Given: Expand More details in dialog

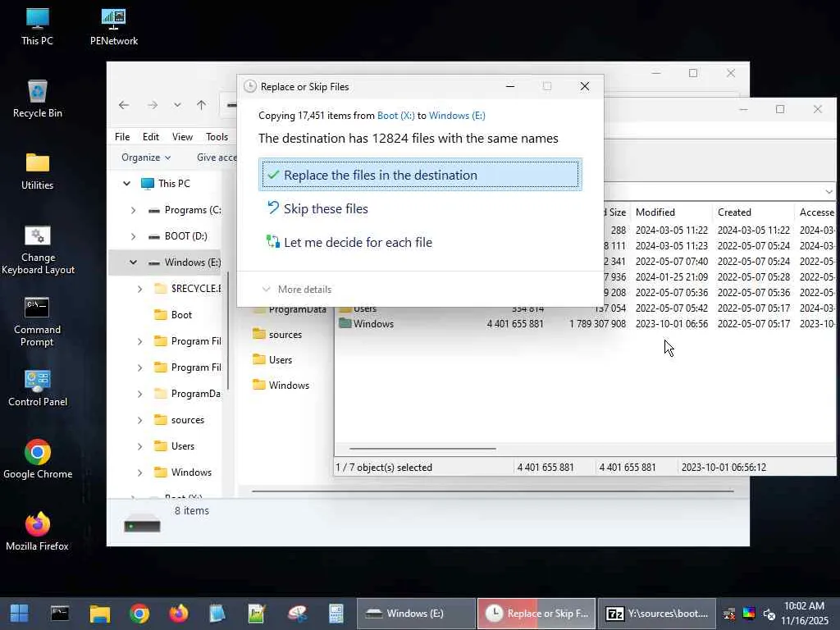Looking at the screenshot, I should (297, 290).
